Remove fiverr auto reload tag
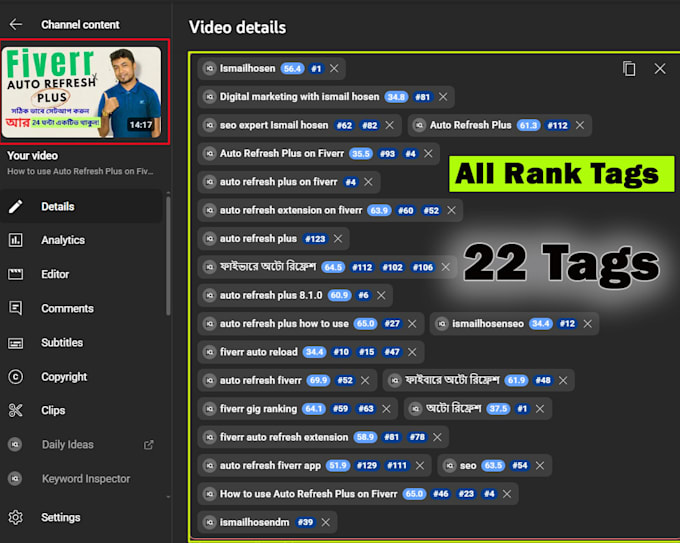 click(412, 352)
